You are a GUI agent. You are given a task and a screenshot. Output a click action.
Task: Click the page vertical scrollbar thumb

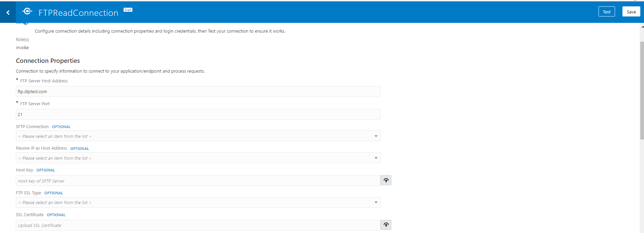click(x=642, y=91)
